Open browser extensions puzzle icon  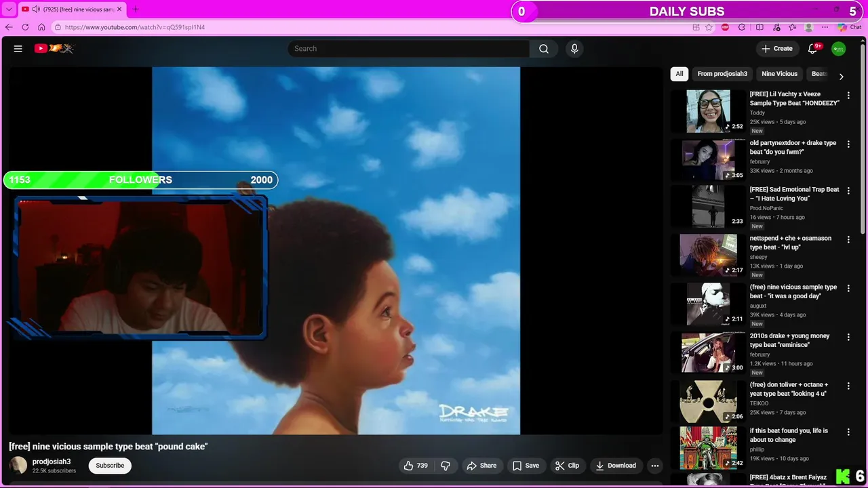(742, 27)
